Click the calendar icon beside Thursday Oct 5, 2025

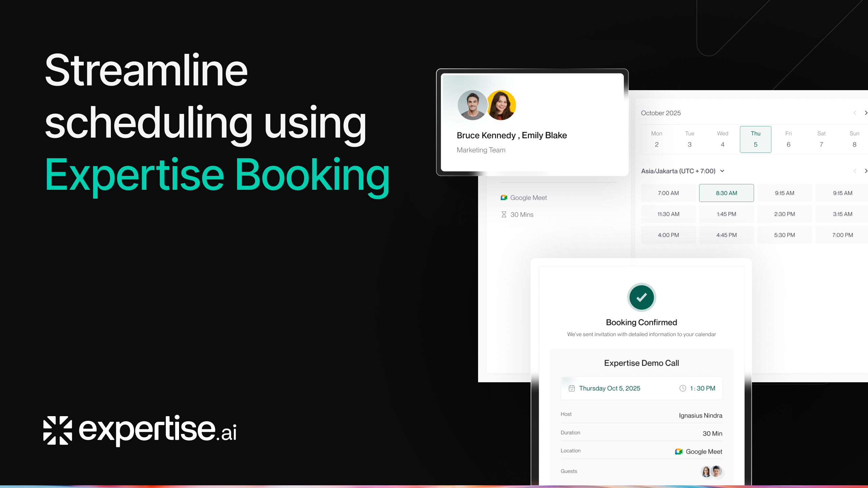572,388
